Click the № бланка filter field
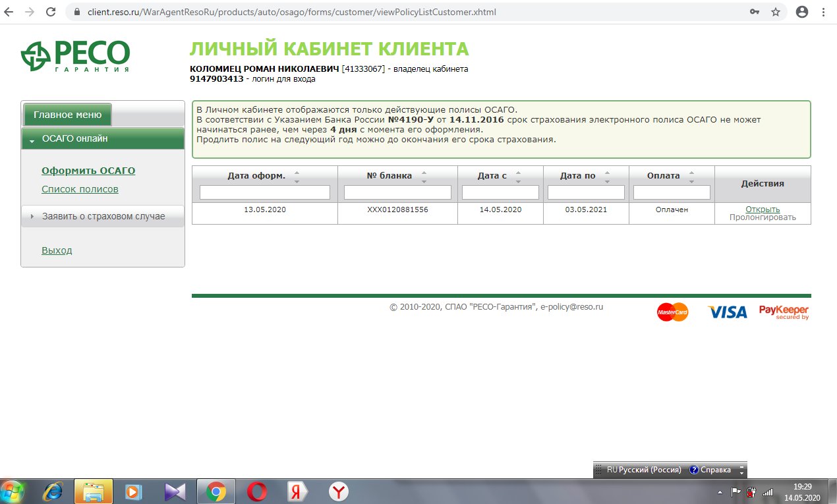This screenshot has width=837, height=504. pyautogui.click(x=397, y=192)
